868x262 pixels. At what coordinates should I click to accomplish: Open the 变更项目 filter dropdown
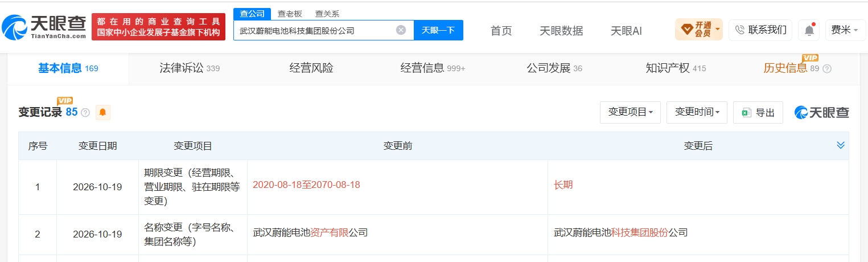[x=630, y=112]
